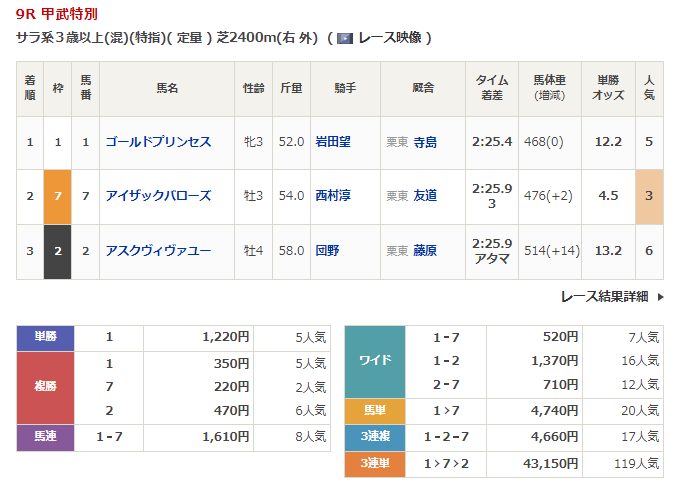This screenshot has width=684, height=485.
Task: Open horse ゴールドプリンセス profile
Action: pyautogui.click(x=158, y=142)
